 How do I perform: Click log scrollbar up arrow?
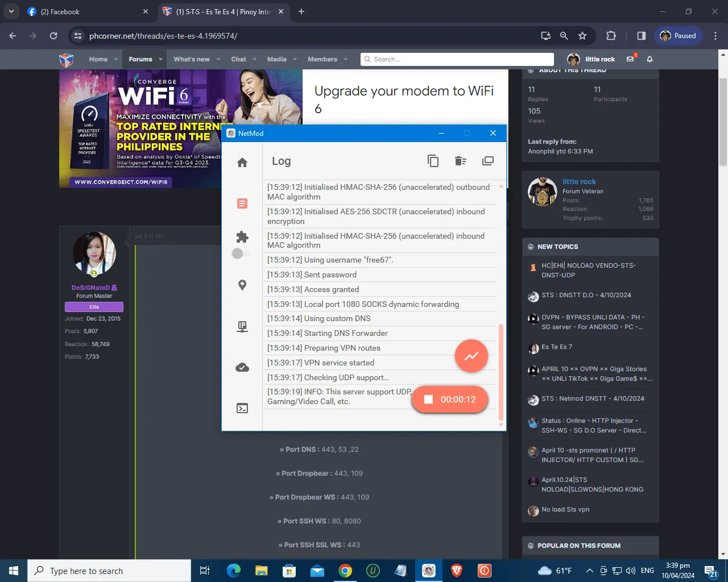[x=501, y=186]
